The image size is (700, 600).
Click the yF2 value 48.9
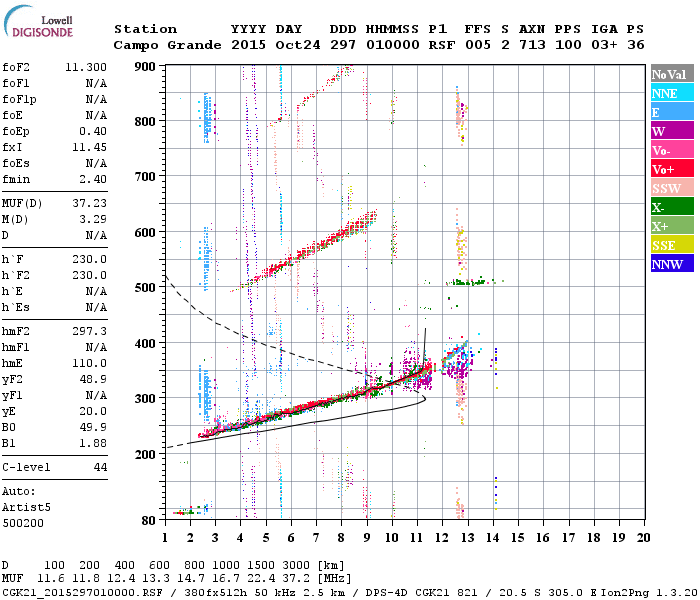[93, 379]
